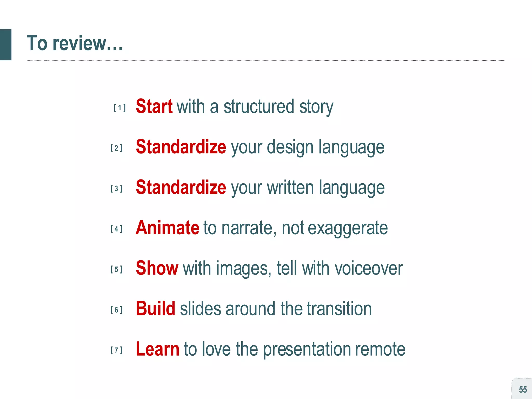Click the [7] bullet marker

click(116, 350)
